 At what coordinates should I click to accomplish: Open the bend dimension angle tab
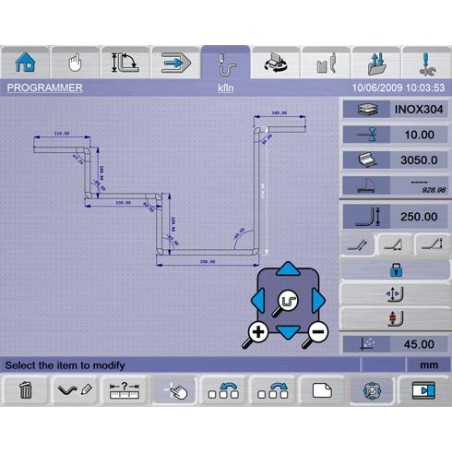tap(125, 63)
